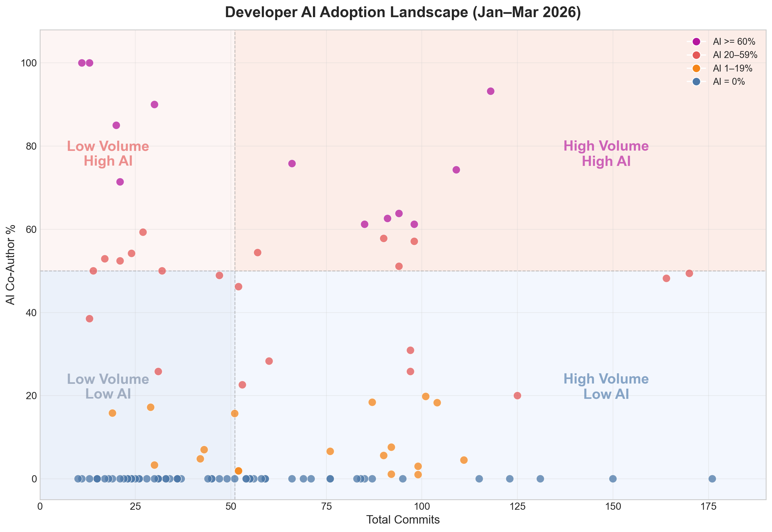Click the red AI 20–59% legend marker
Screen dimensions: 772x532
696,55
